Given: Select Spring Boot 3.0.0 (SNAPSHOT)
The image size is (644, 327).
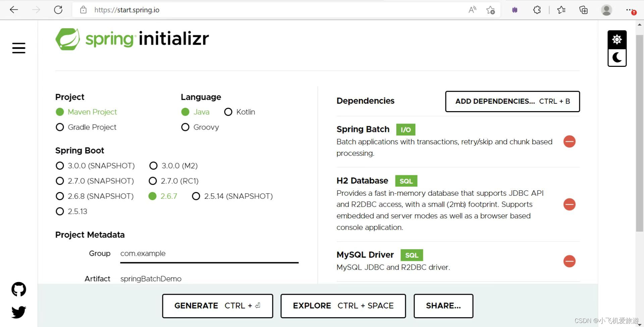Looking at the screenshot, I should [95, 166].
